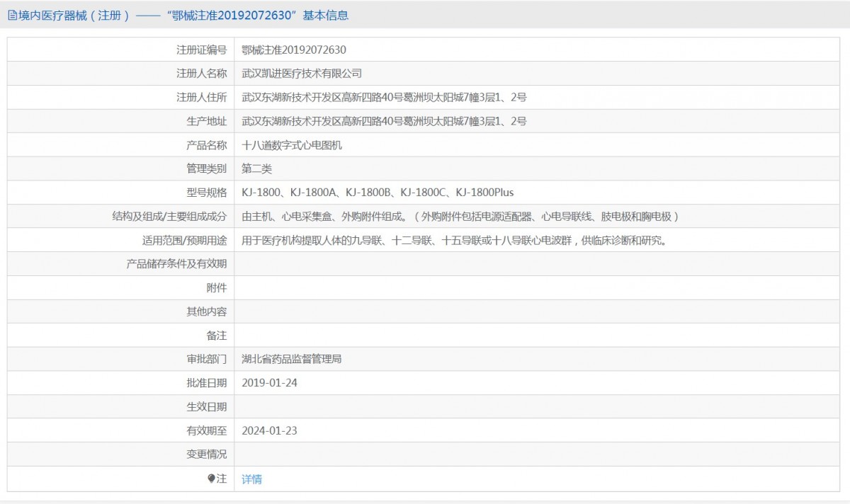The image size is (850, 504).
Task: Click the 产品名称 label
Action: pyautogui.click(x=207, y=145)
